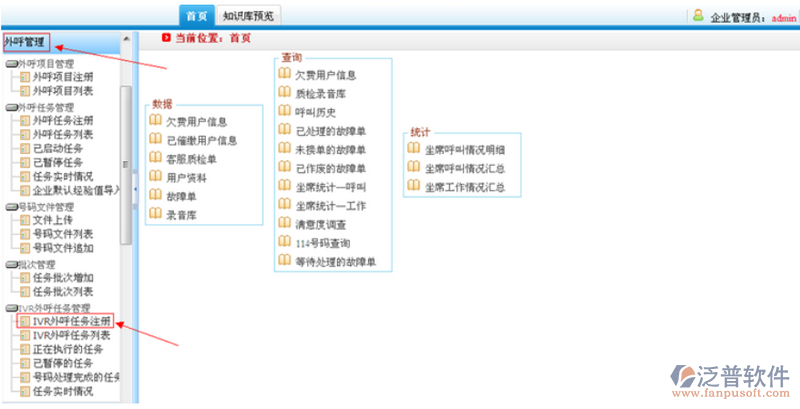Collapse the IVR外呼任务管理 tree group

pos(11,308)
